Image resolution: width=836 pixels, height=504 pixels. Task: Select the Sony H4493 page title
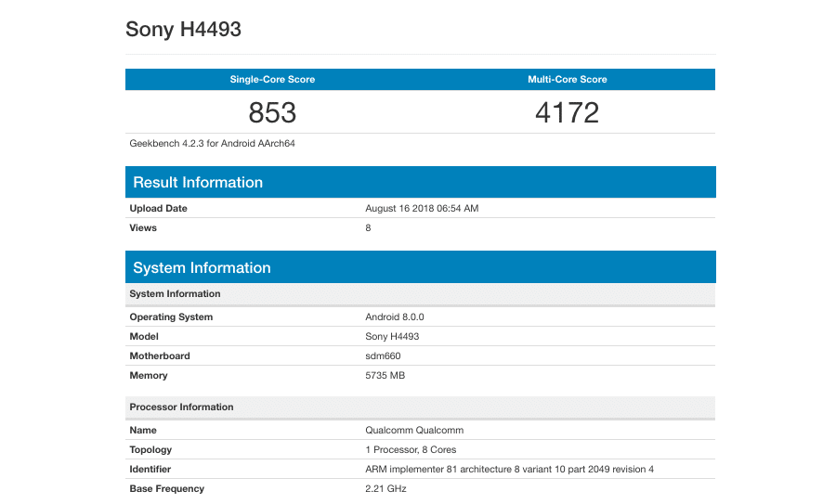click(183, 30)
